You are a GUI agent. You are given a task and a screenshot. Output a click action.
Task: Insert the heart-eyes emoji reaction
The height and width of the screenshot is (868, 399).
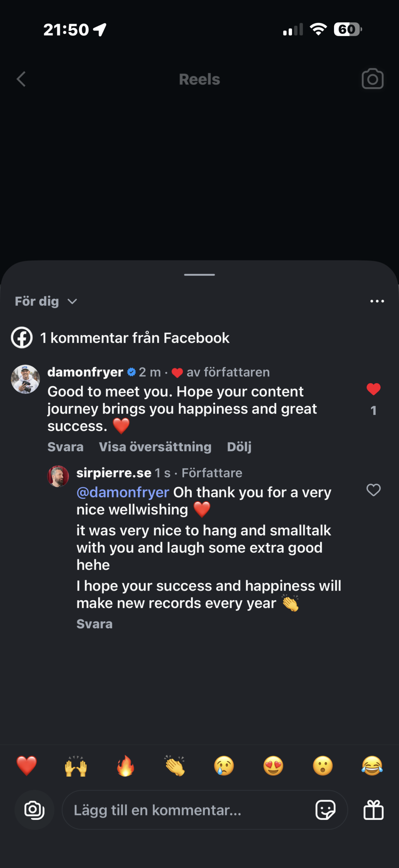tap(273, 766)
